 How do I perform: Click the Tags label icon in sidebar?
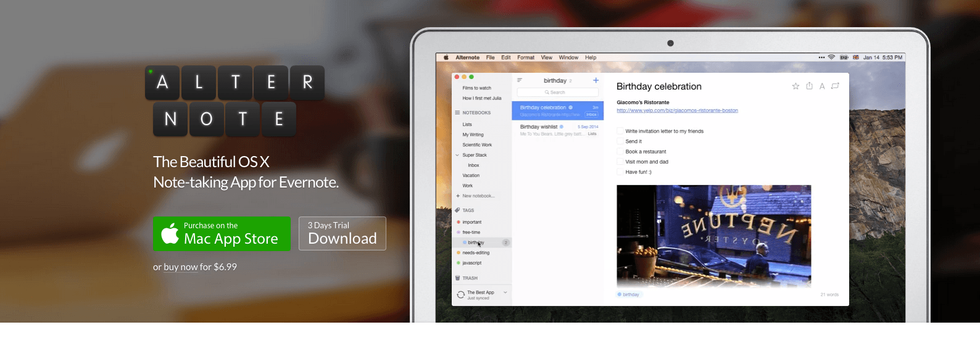point(457,210)
